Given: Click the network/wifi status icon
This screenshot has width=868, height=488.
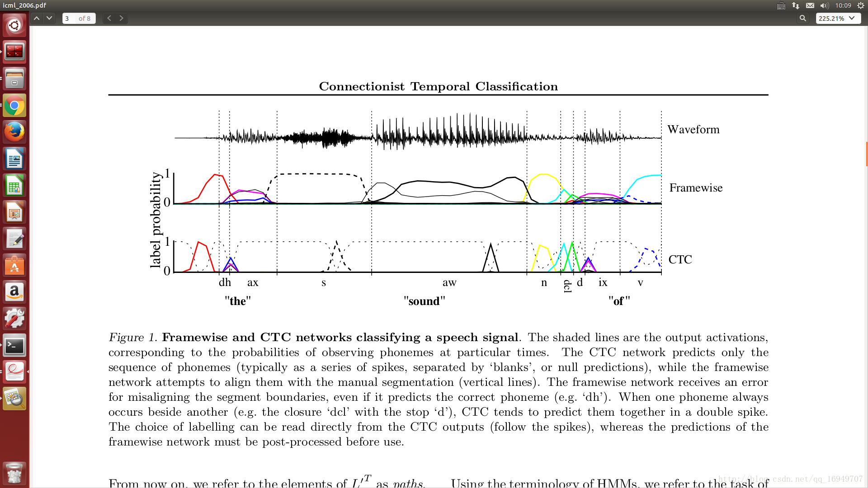Looking at the screenshot, I should tap(797, 5).
